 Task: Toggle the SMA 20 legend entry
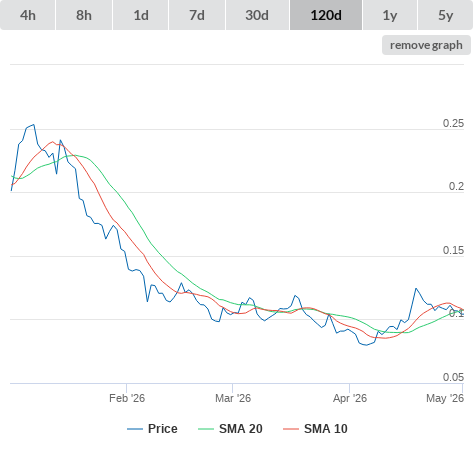[241, 429]
